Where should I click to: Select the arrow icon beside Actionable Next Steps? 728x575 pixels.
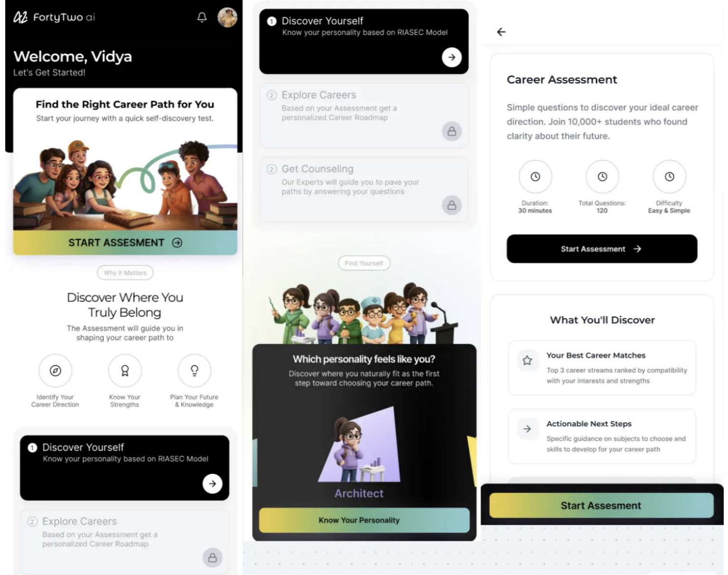click(527, 429)
